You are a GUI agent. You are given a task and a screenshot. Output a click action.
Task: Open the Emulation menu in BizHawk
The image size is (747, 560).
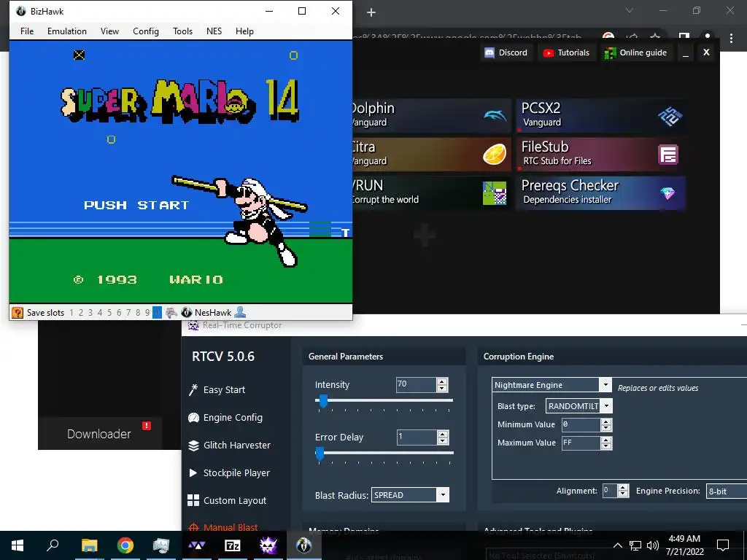[x=67, y=31]
